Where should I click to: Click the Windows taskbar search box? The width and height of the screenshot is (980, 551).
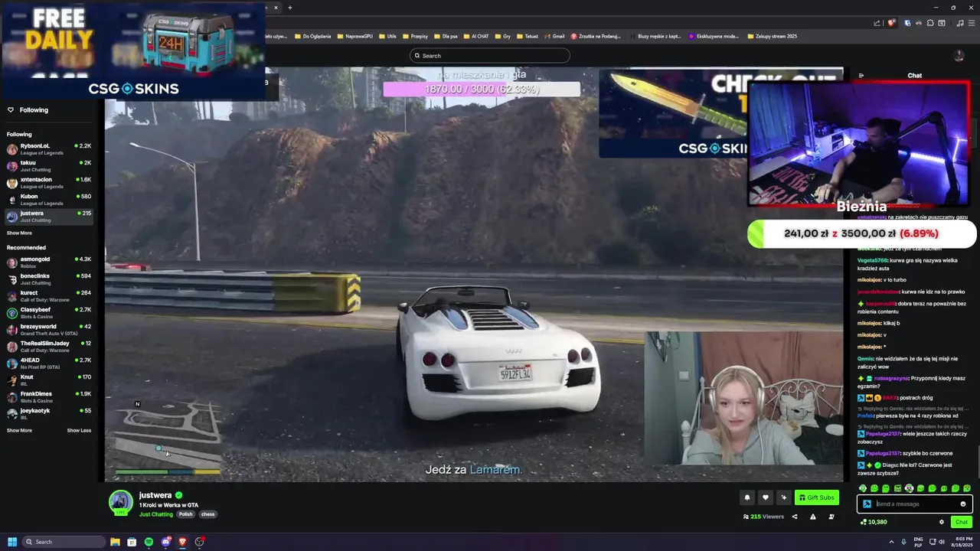click(x=63, y=542)
